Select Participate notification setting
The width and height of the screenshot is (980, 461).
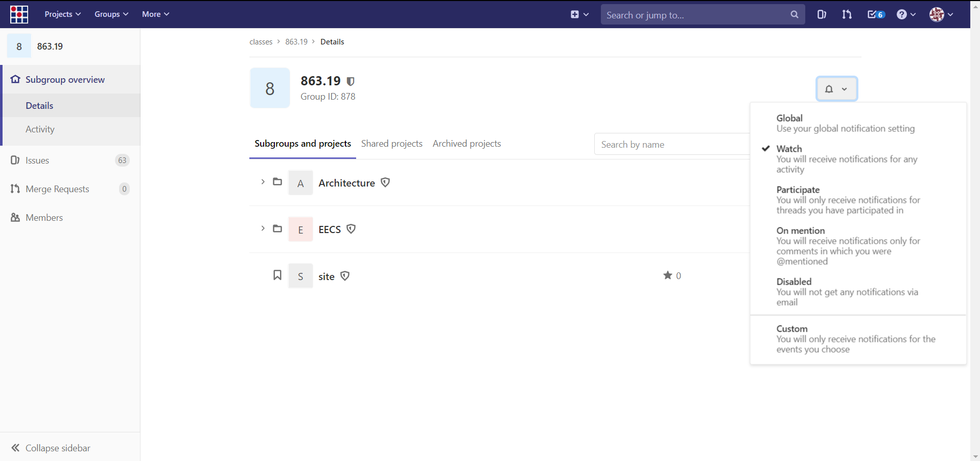pyautogui.click(x=798, y=190)
